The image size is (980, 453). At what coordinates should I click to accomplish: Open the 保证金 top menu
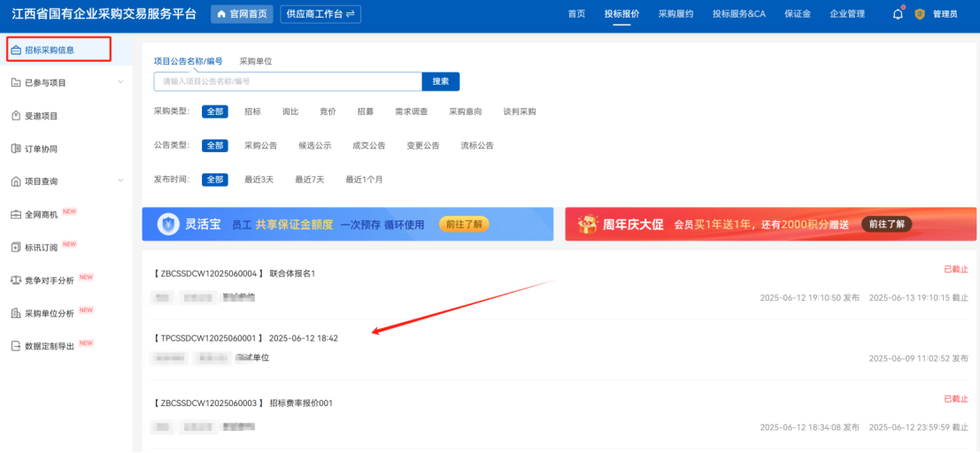[798, 14]
